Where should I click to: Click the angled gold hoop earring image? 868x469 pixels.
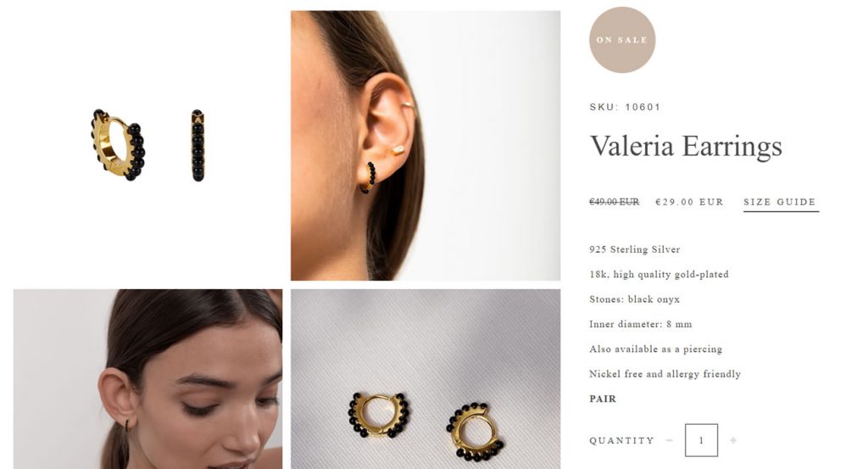119,144
